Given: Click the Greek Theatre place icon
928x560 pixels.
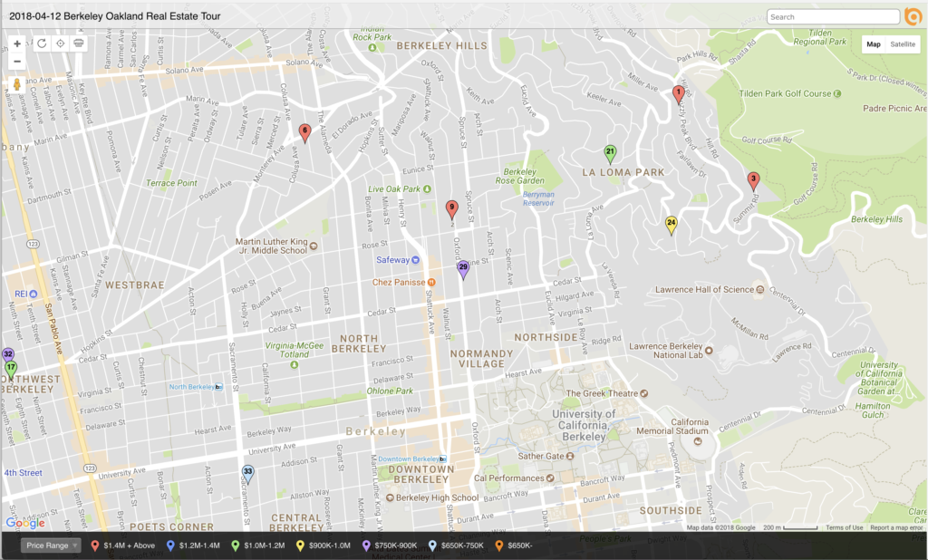Looking at the screenshot, I should [644, 393].
